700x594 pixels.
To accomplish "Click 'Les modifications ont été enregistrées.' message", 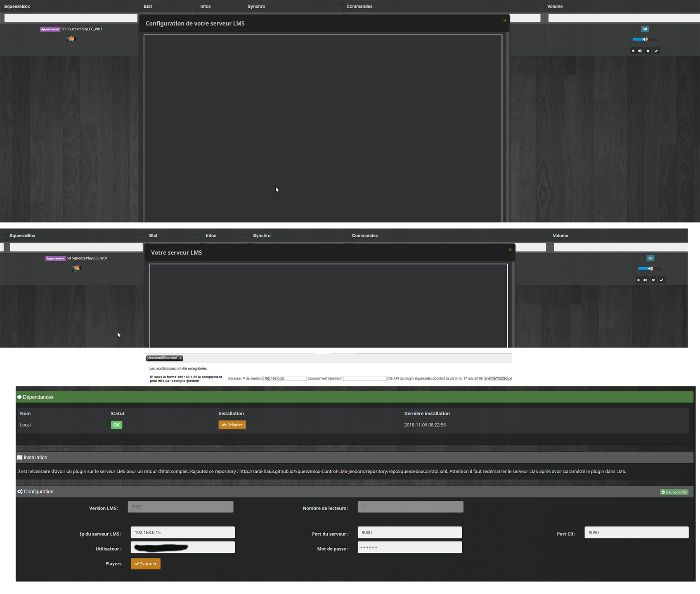I will click(x=178, y=369).
